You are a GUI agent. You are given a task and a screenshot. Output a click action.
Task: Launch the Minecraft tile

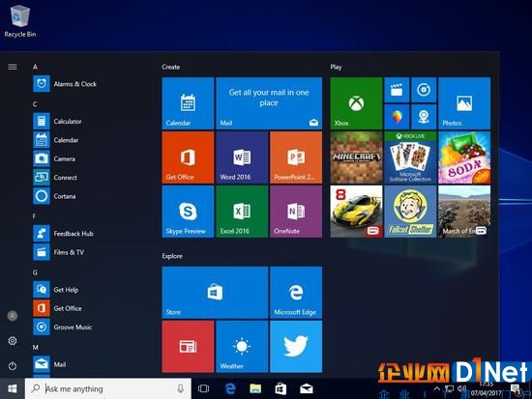click(x=356, y=157)
